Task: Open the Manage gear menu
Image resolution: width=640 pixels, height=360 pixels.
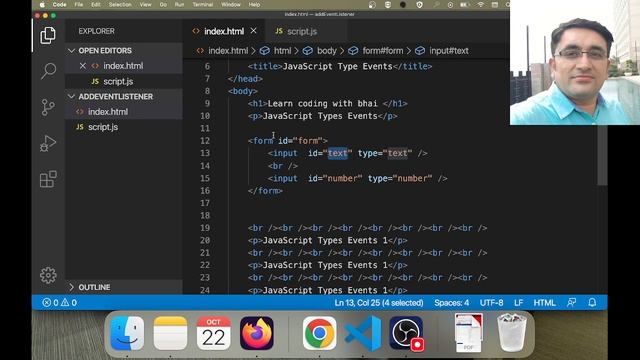Action: click(x=48, y=275)
